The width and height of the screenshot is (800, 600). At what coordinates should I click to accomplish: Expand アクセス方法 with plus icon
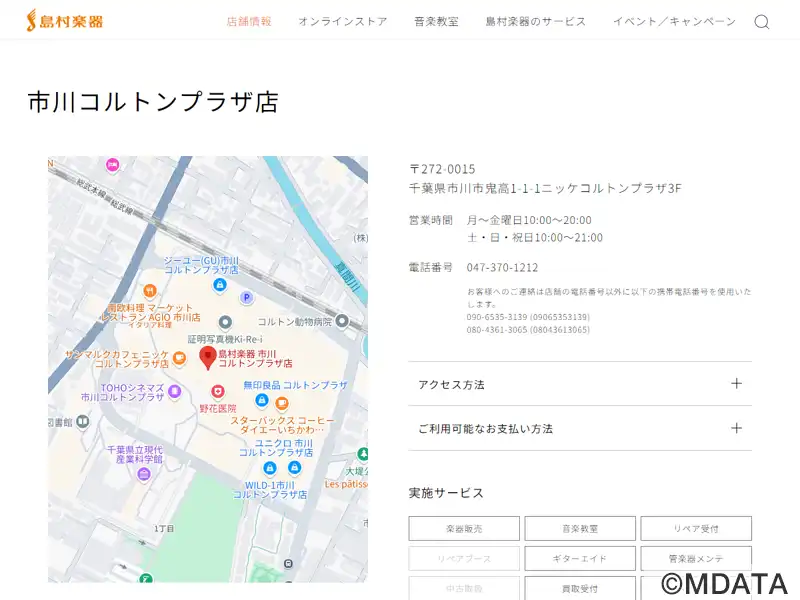(736, 384)
